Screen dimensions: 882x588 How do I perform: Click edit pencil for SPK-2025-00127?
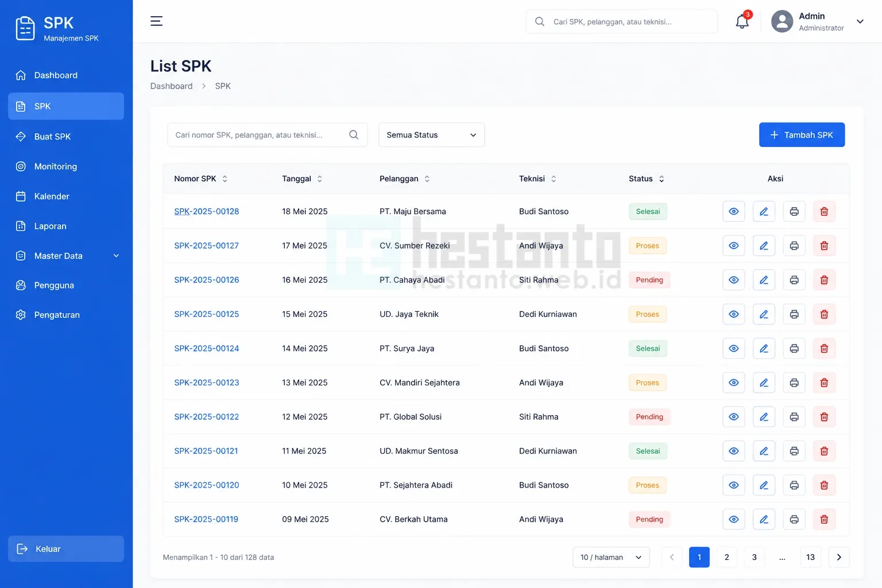click(764, 246)
